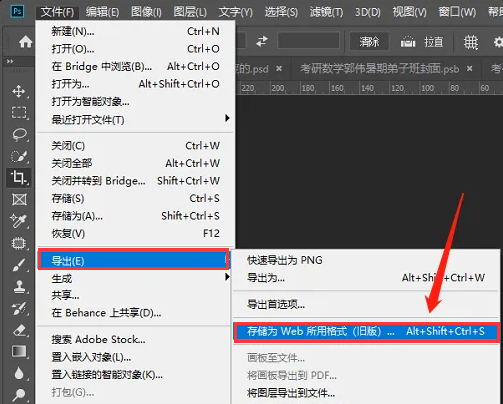The height and width of the screenshot is (404, 503).
Task: Expand the toolbar double-arrow toggle
Action: (x=10, y=61)
